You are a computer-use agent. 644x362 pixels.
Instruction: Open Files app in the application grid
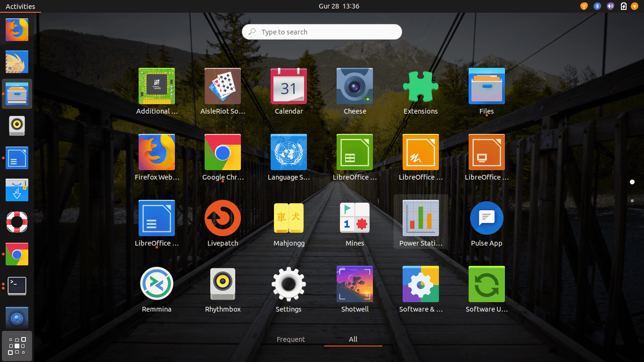pyautogui.click(x=487, y=86)
